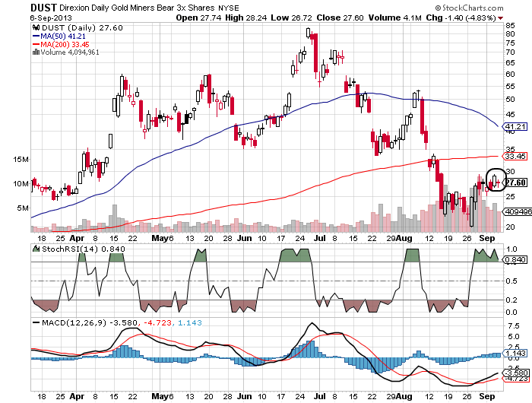Screen dimensions: 532x403
Task: Click the red 33.45 price axis tag
Action: 515,156
